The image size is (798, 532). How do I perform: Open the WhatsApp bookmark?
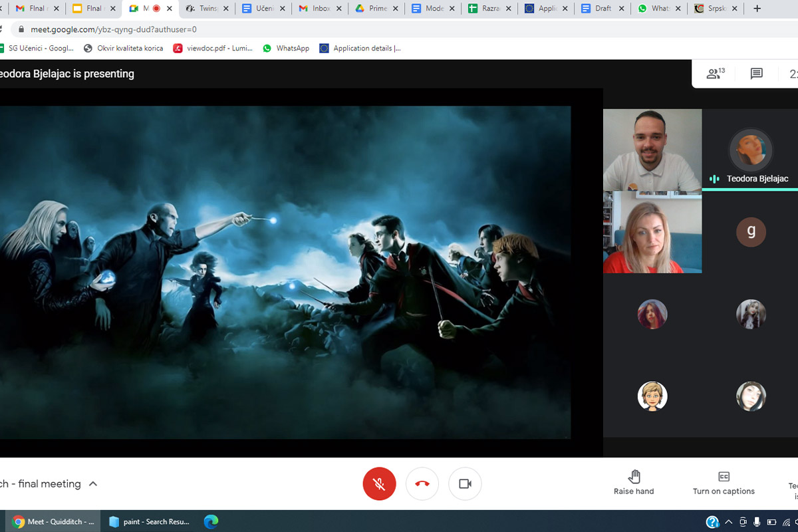tap(286, 48)
